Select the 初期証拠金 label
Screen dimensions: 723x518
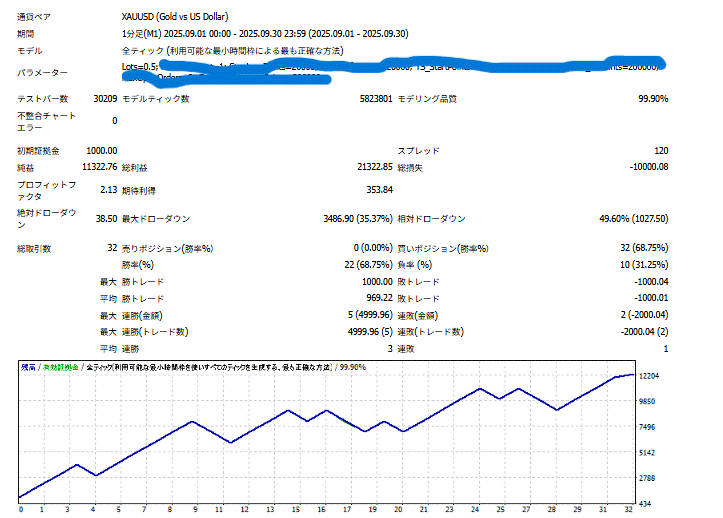tap(38, 151)
